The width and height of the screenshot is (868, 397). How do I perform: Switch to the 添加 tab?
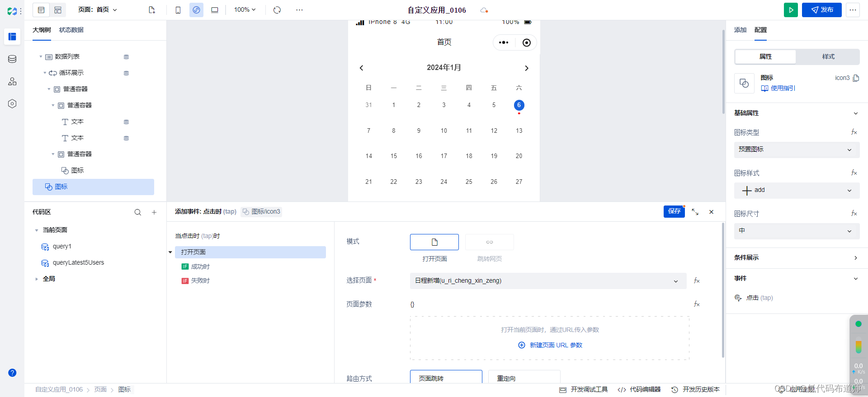740,30
